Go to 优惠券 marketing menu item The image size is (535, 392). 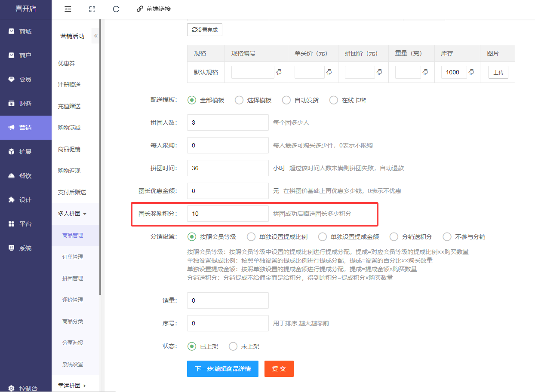[x=67, y=63]
